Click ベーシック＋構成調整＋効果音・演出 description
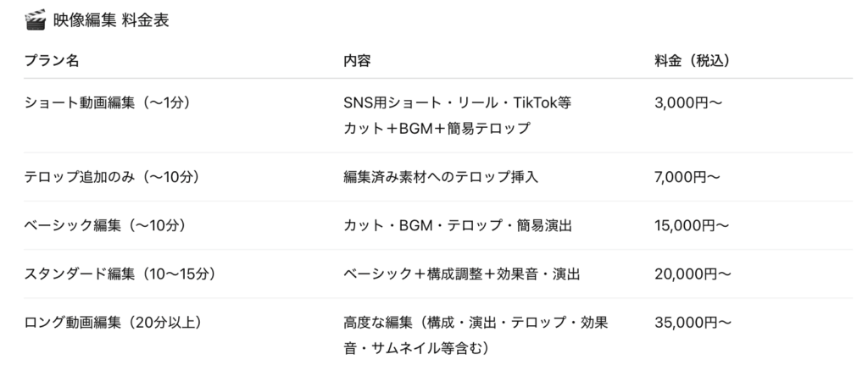The height and width of the screenshot is (376, 868). click(x=462, y=274)
